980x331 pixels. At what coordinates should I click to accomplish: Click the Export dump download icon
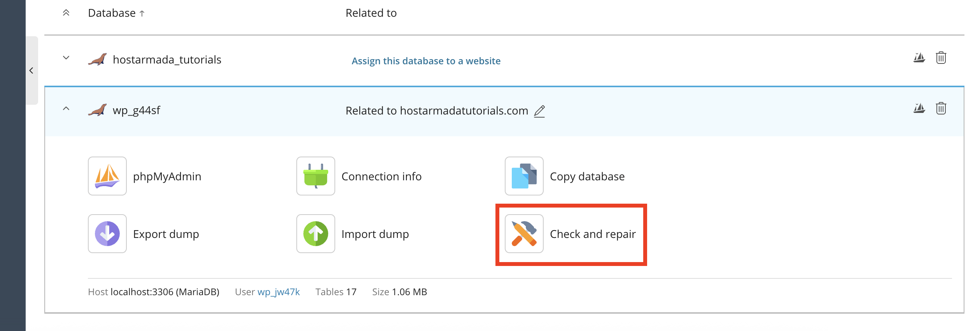pos(107,234)
